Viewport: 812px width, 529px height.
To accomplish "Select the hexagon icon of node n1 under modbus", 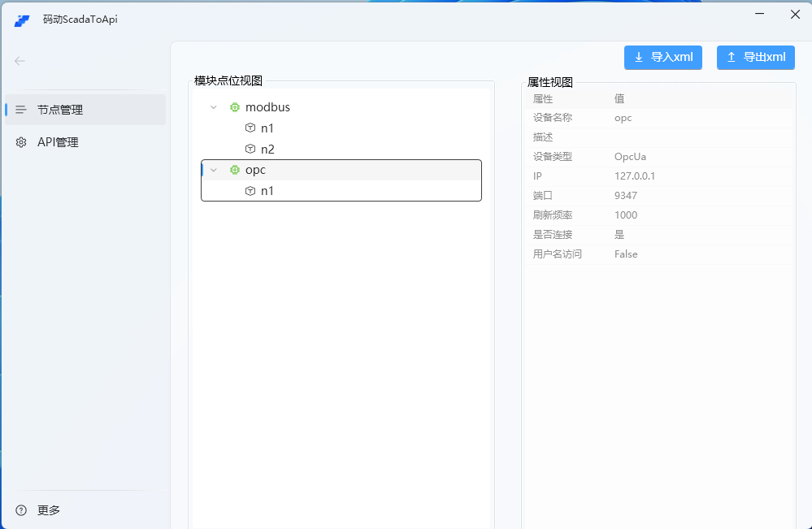I will click(x=250, y=128).
